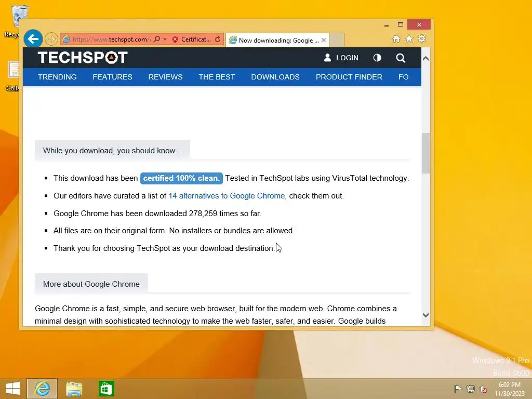The image size is (532, 399).
Task: Open the TRENDING menu
Action: click(57, 77)
